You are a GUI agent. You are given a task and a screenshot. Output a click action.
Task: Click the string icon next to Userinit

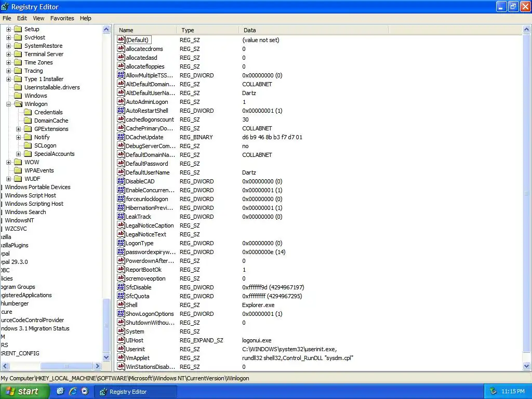[x=121, y=349]
